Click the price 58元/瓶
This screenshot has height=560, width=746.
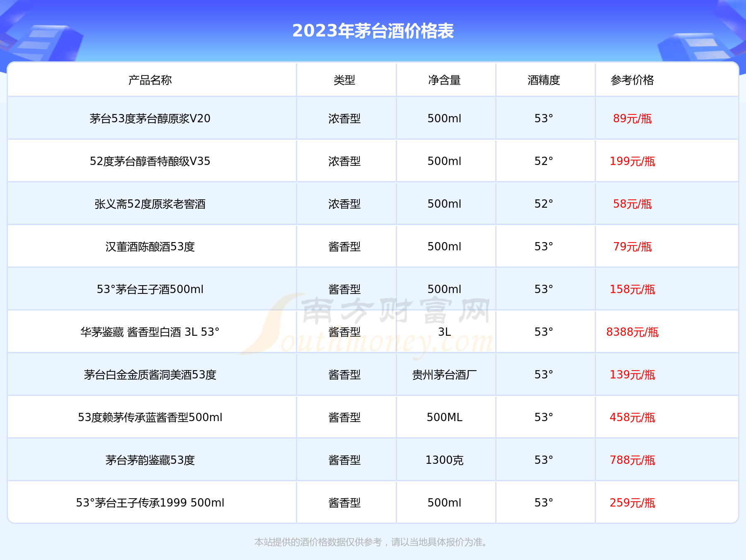632,204
